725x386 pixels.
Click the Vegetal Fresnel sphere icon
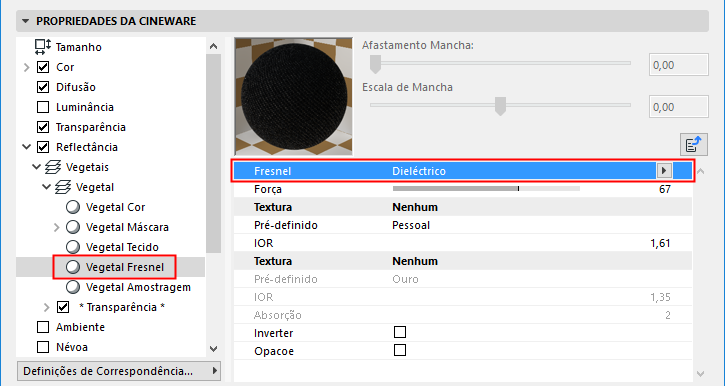point(73,267)
